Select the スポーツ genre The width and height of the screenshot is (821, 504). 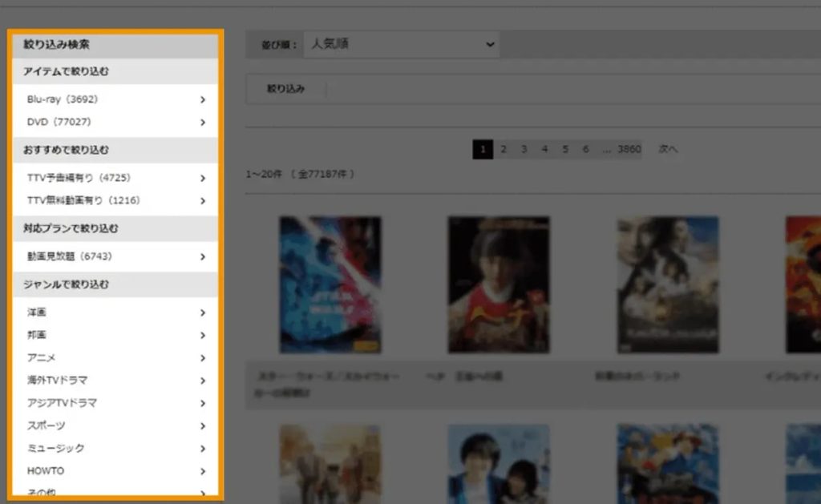[47, 425]
